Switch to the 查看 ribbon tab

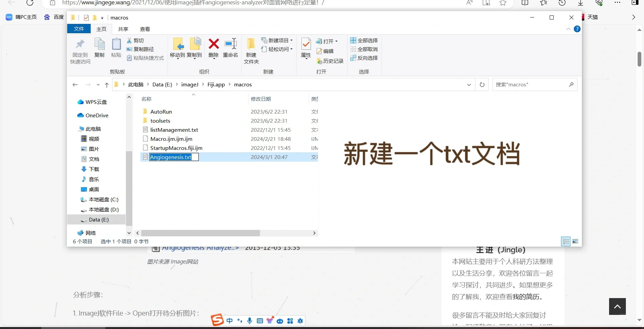pos(145,29)
